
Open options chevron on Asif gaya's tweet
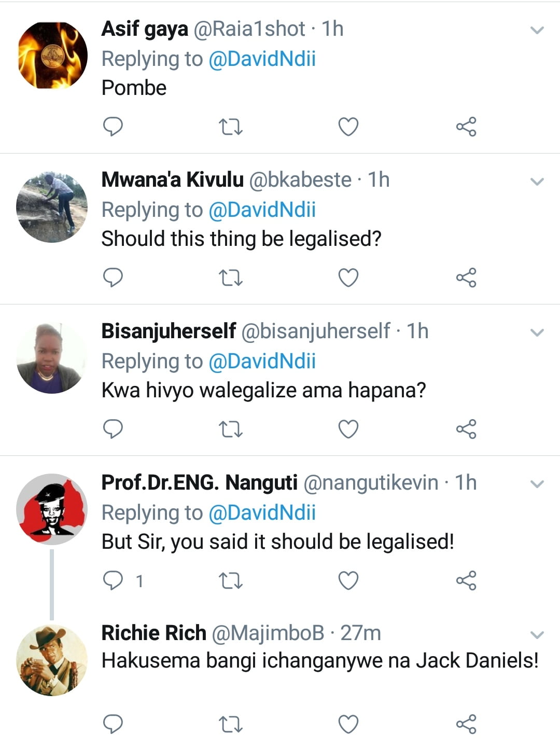537,30
